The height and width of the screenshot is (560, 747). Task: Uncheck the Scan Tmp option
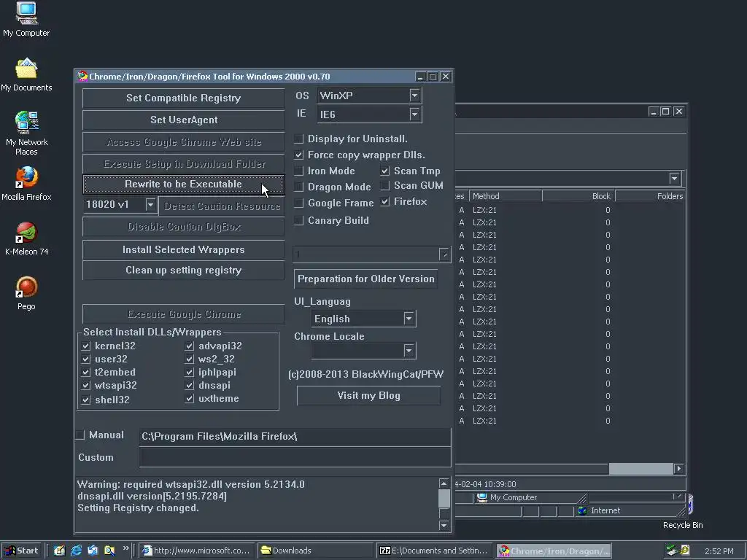click(385, 171)
